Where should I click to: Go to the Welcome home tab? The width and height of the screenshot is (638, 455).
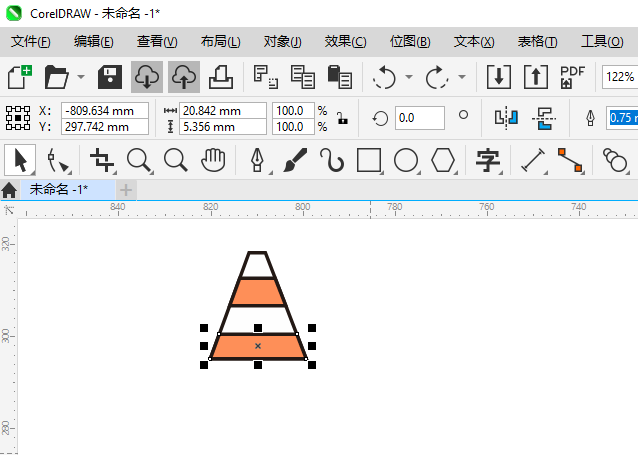pyautogui.click(x=9, y=190)
